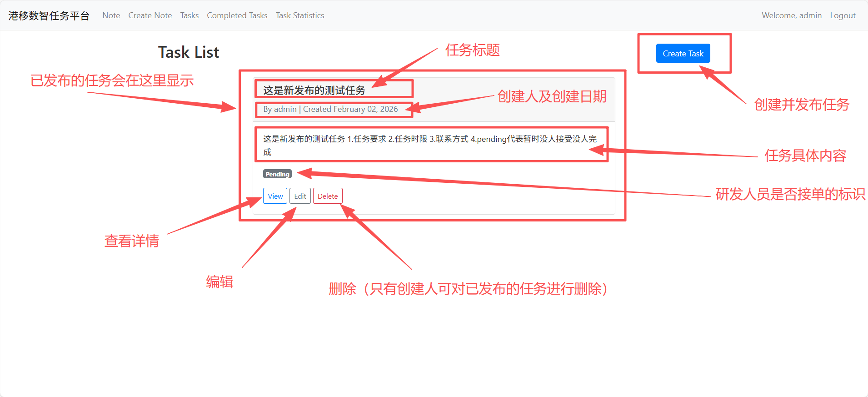Click the red 创建并发布任务 annotation text
Image resolution: width=868 pixels, height=397 pixels.
801,105
